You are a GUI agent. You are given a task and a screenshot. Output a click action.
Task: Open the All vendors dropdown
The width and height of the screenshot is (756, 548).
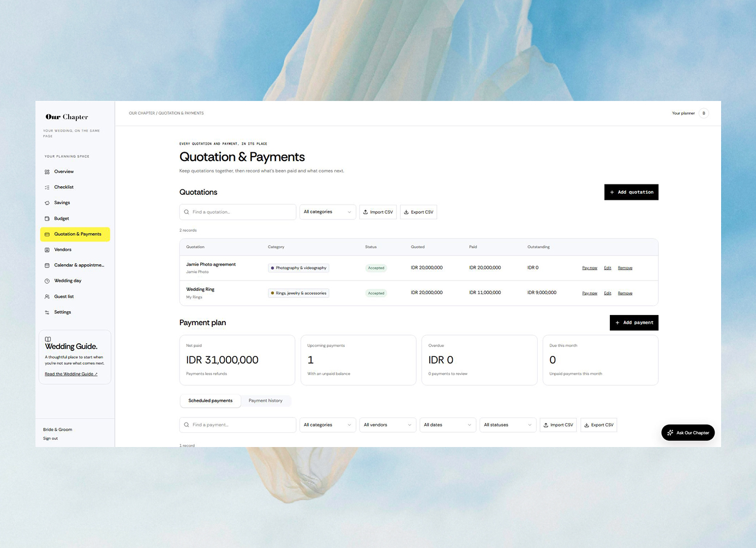click(388, 425)
